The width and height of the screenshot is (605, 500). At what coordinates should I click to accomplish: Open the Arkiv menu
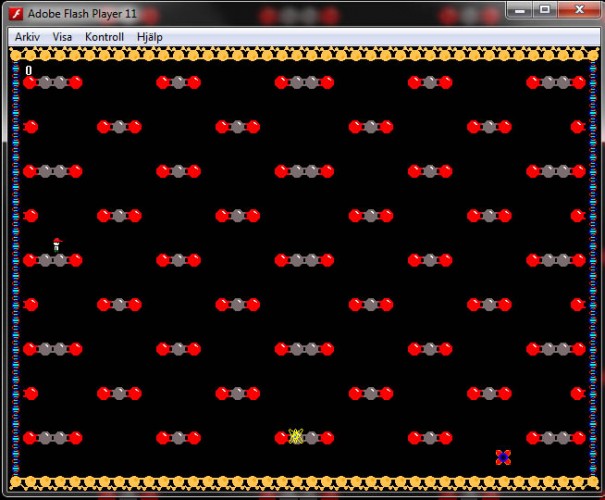pyautogui.click(x=27, y=37)
